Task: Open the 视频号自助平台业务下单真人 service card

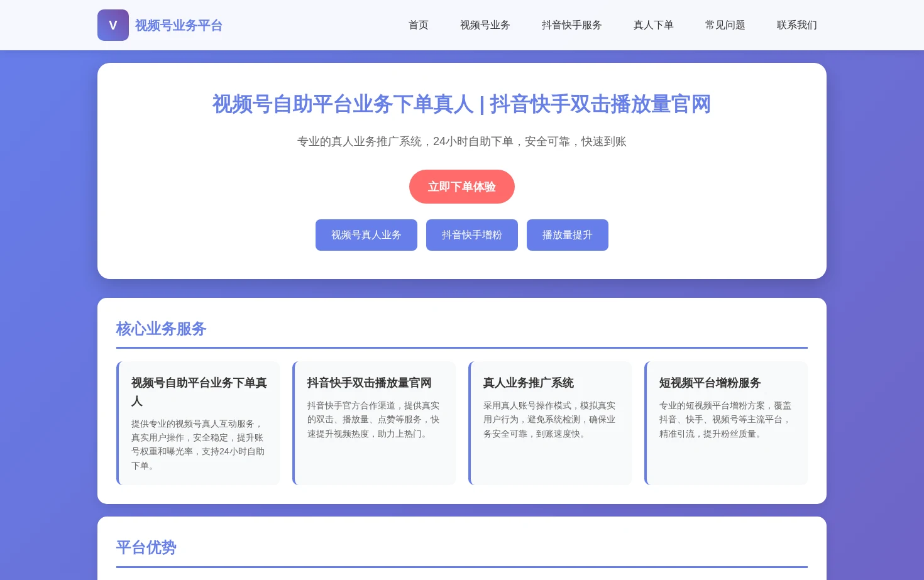Action: 198,423
